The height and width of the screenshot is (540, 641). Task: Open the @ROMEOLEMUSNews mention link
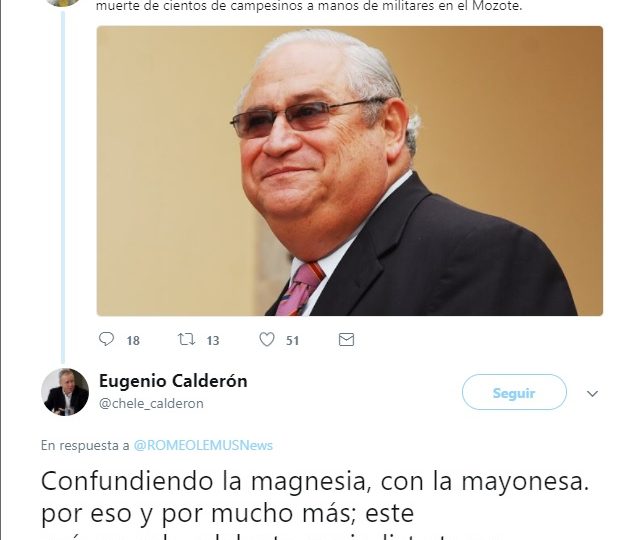203,445
